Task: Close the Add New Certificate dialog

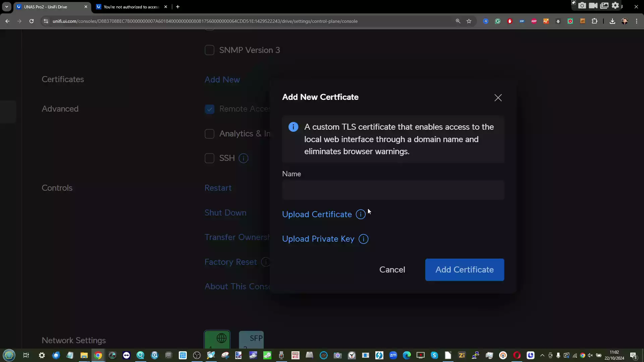Action: [x=498, y=98]
